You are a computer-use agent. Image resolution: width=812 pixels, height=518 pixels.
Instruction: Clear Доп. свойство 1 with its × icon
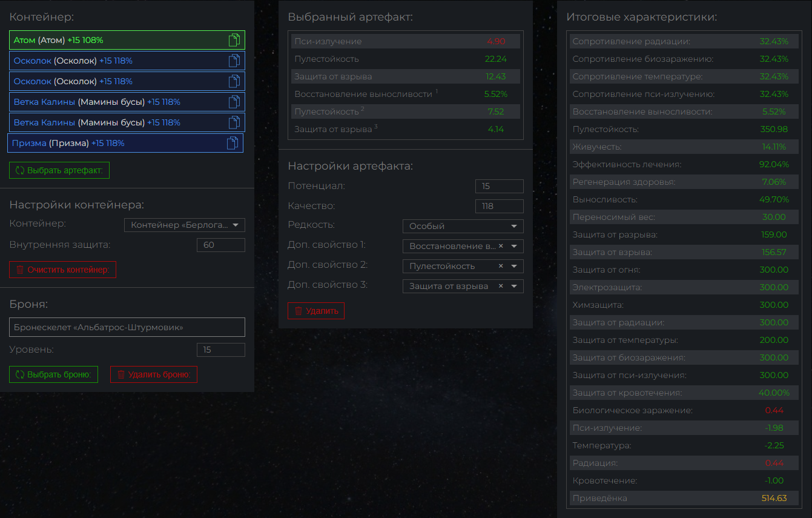[x=501, y=246]
